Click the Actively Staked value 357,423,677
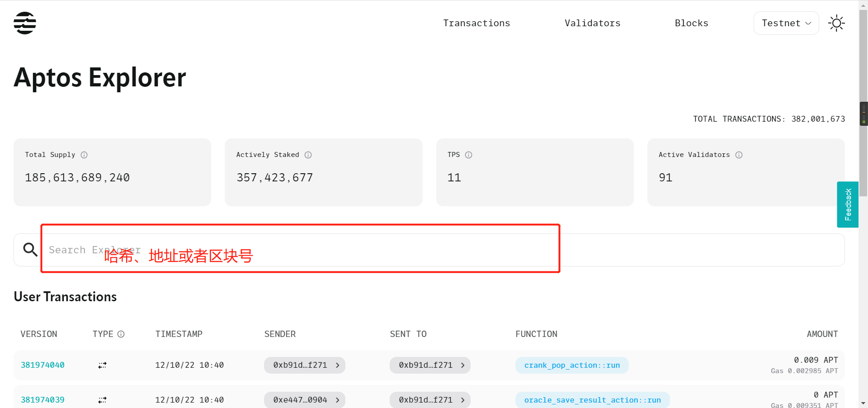 pyautogui.click(x=274, y=177)
